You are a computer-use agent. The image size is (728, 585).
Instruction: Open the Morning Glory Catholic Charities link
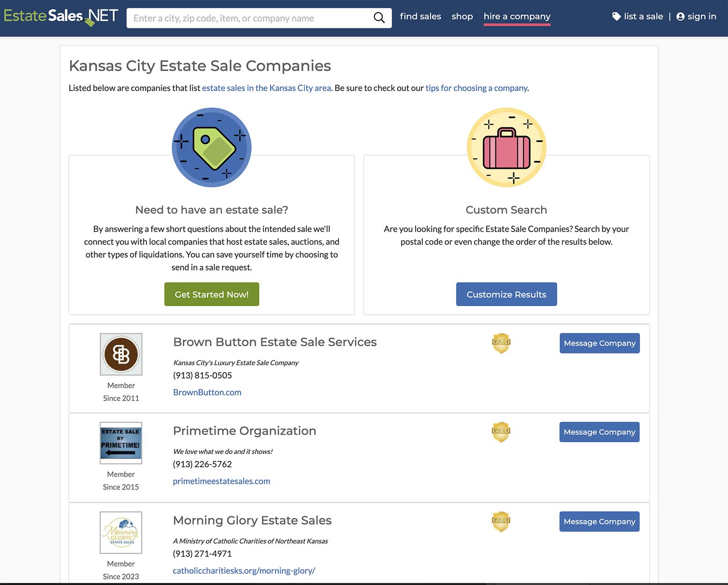[243, 570]
